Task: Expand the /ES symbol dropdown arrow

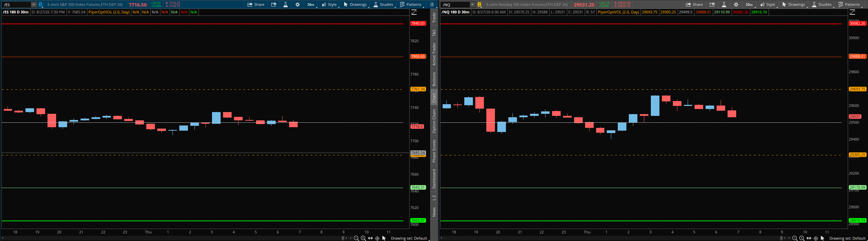Action: tap(33, 4)
